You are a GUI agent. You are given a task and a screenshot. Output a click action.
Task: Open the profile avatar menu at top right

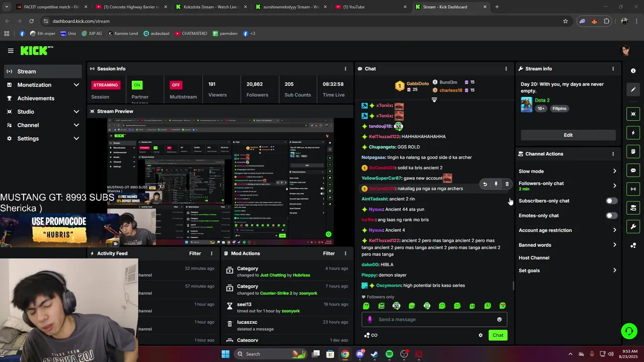click(x=626, y=51)
